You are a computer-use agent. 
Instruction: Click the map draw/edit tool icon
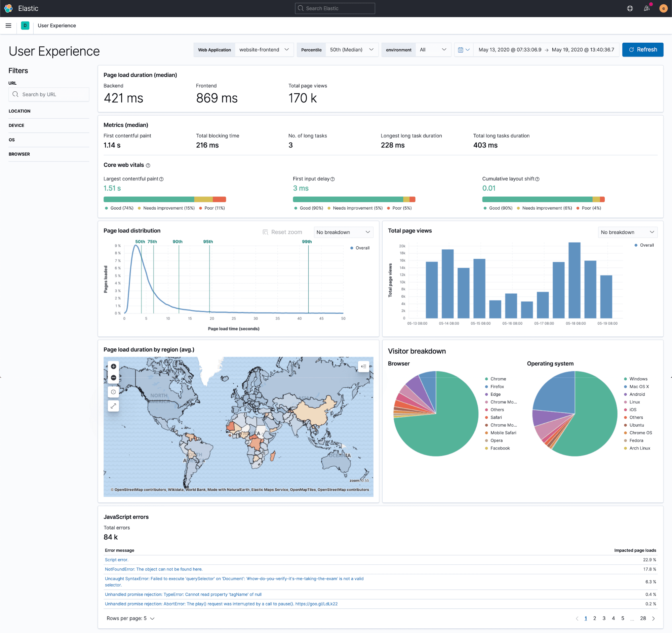pos(114,406)
